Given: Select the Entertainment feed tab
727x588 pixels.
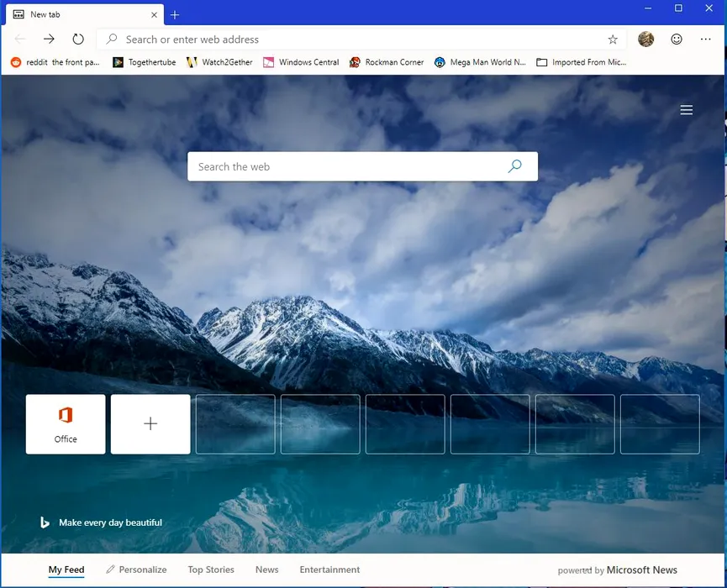Looking at the screenshot, I should [329, 570].
